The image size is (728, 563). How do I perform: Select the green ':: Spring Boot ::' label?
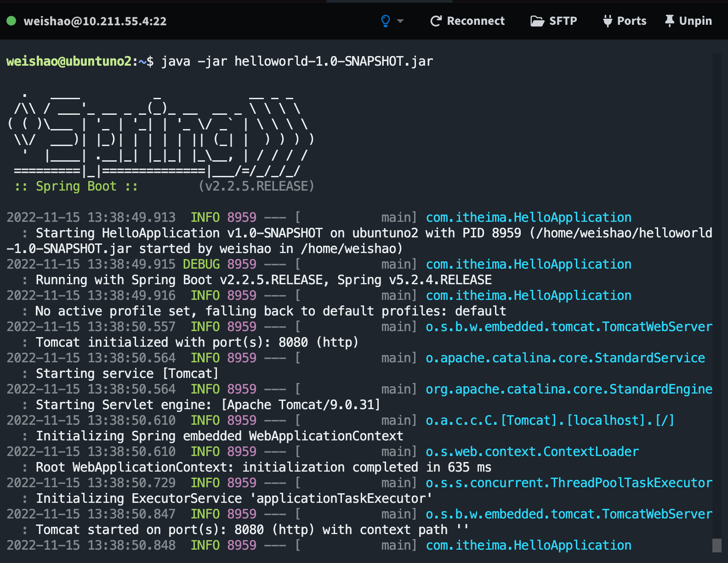click(x=76, y=186)
